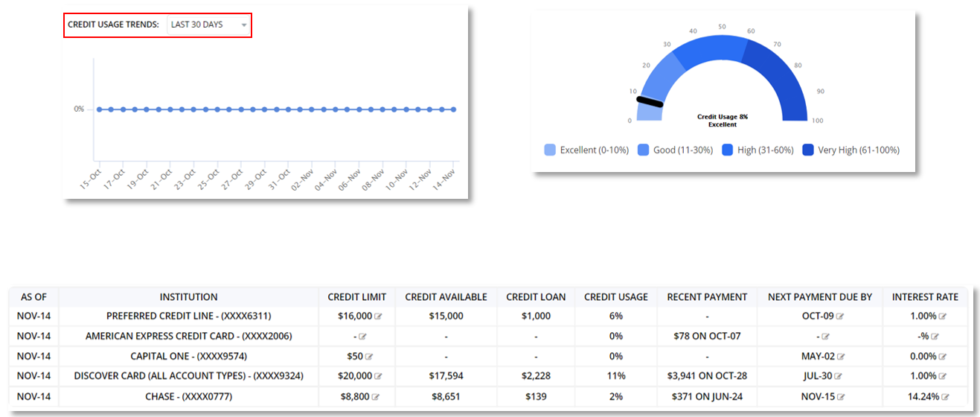Select the last data point above 14-Nov

[x=453, y=109]
